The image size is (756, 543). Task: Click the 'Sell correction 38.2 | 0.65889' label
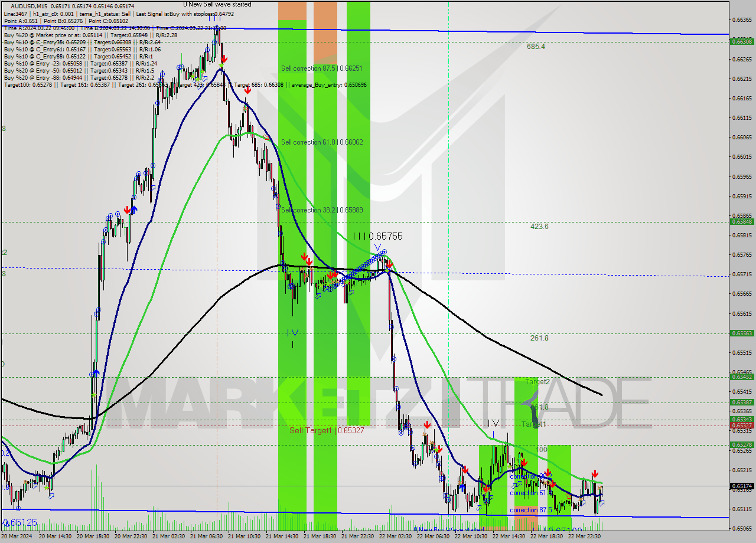coord(322,210)
